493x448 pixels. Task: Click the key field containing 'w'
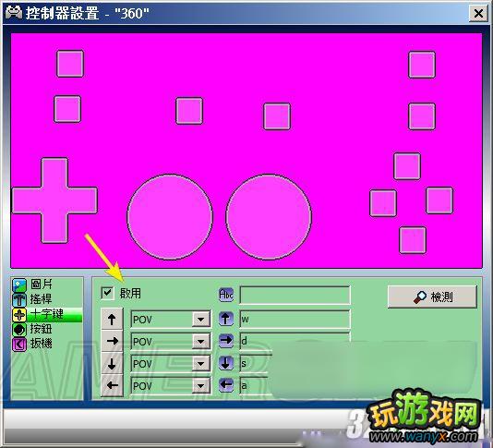295,320
